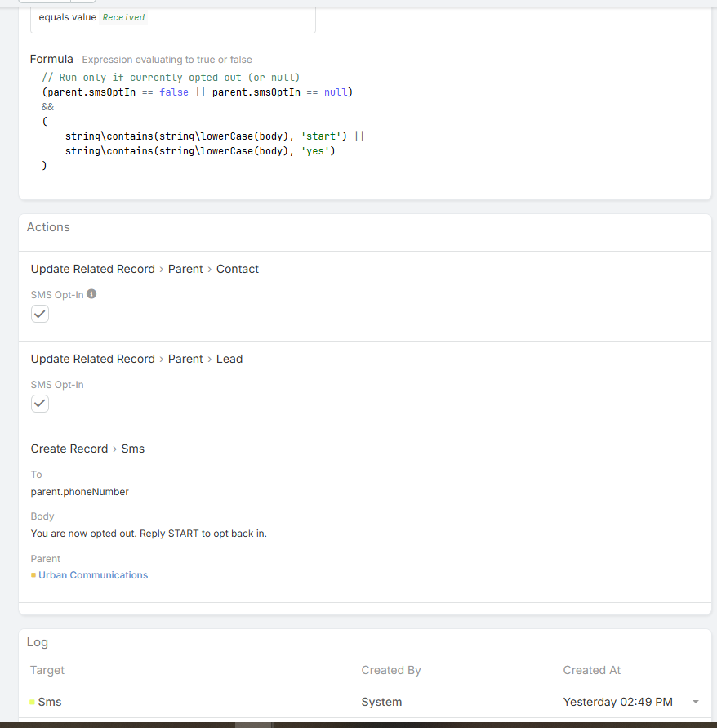
Task: Click the info icon beside SMS Opt-In
Action: tap(91, 294)
